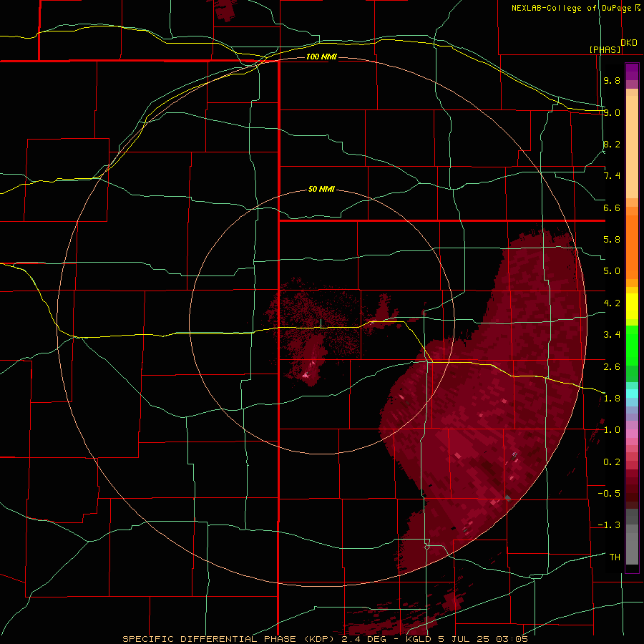The image size is (644, 644).
Task: Click the KGLD station identifier in caption
Action: [419, 639]
